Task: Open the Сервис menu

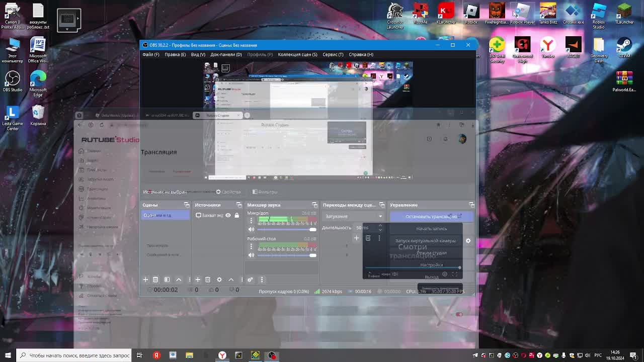Action: pos(333,54)
